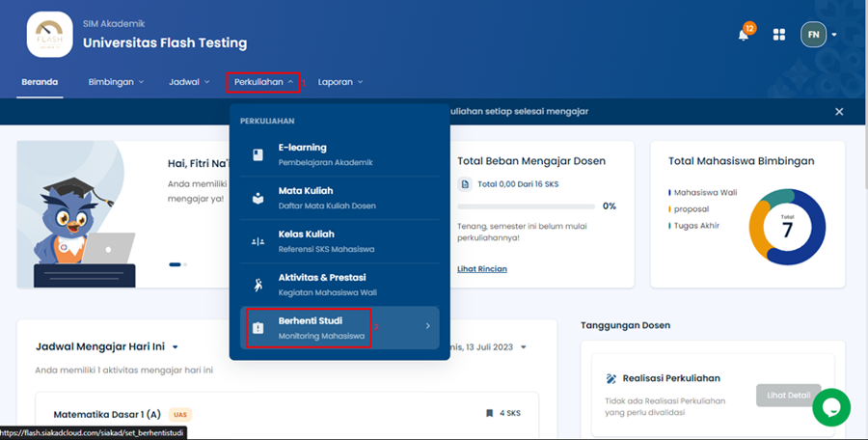868x440 pixels.
Task: Click the Kelas Kuliah icon
Action: pos(258,241)
